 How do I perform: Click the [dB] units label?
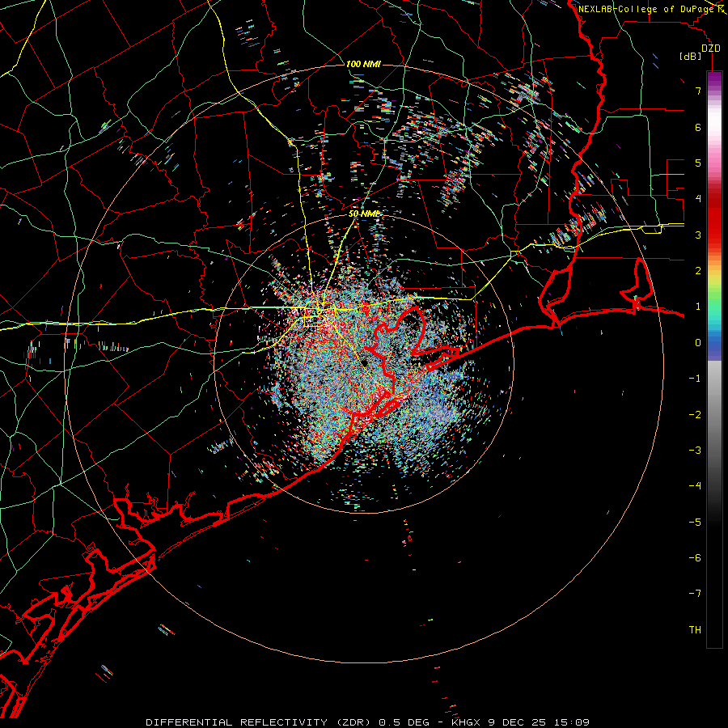click(691, 56)
